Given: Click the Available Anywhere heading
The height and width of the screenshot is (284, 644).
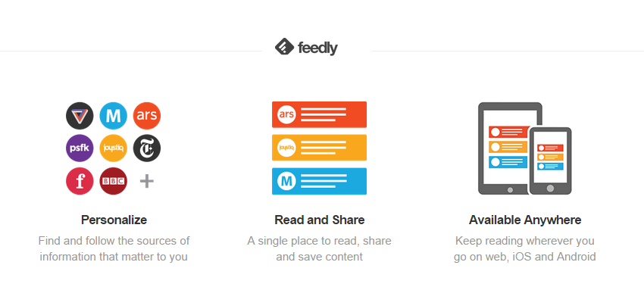Looking at the screenshot, I should tap(525, 220).
